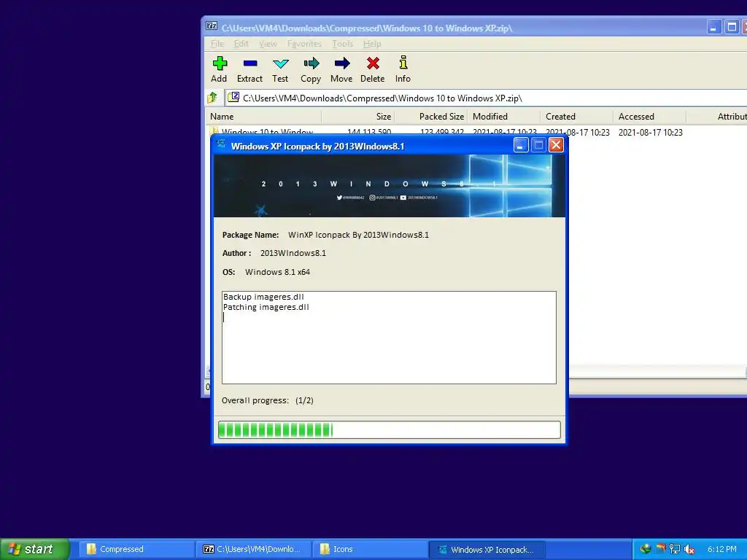
Task: Sort by the Accessed column header
Action: (x=650, y=117)
